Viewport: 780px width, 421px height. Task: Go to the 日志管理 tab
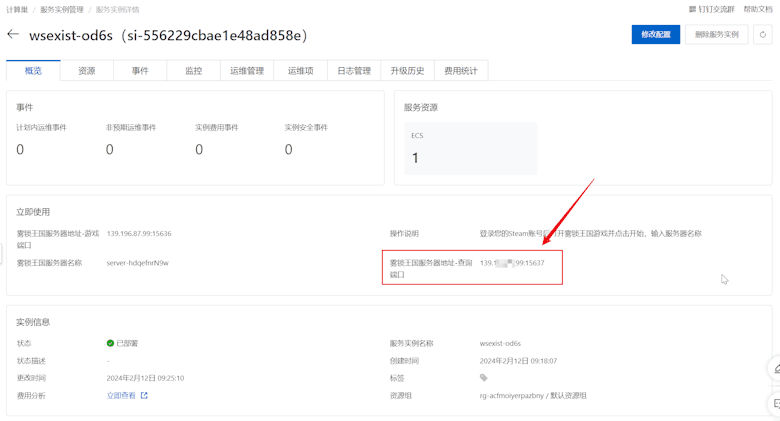tap(354, 71)
